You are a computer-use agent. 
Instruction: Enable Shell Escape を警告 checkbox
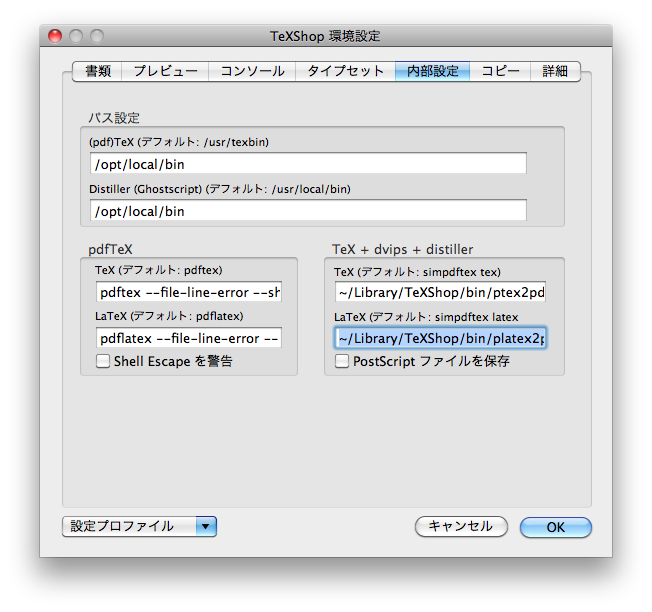[103, 361]
